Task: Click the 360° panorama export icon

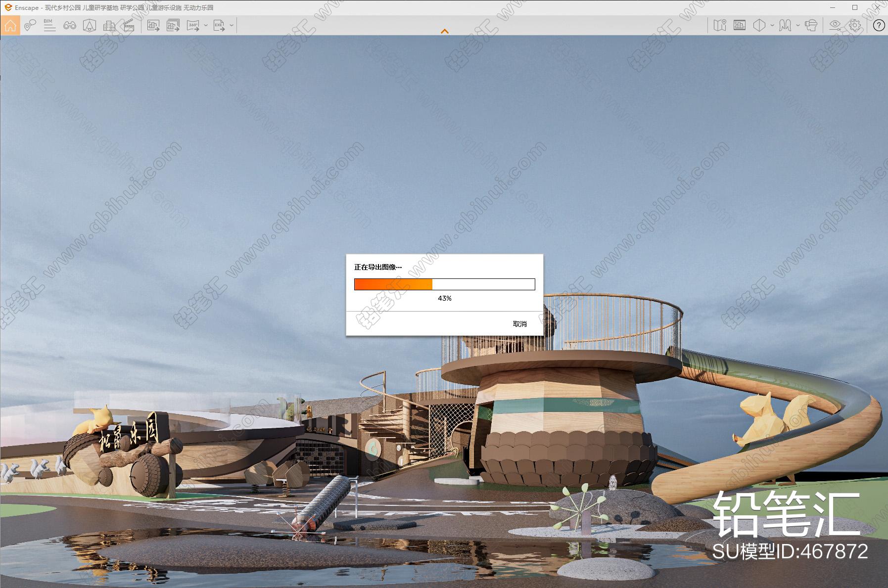Action: [x=193, y=25]
